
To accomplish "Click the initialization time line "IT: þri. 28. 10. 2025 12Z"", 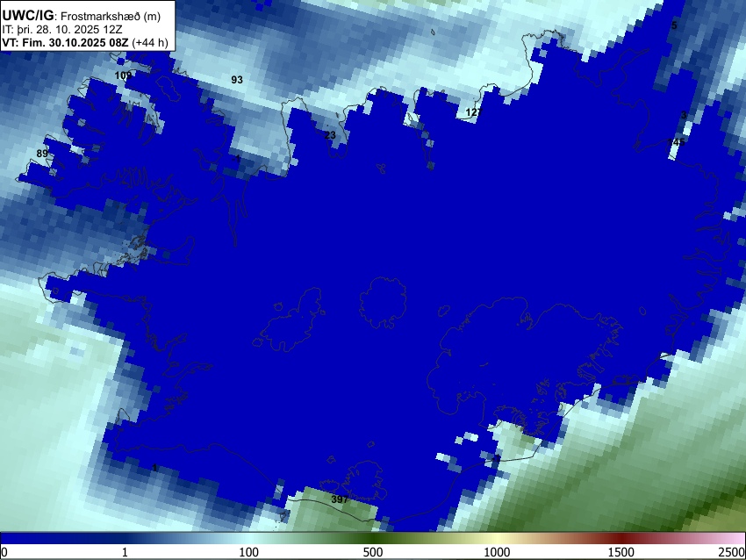I will (x=61, y=30).
